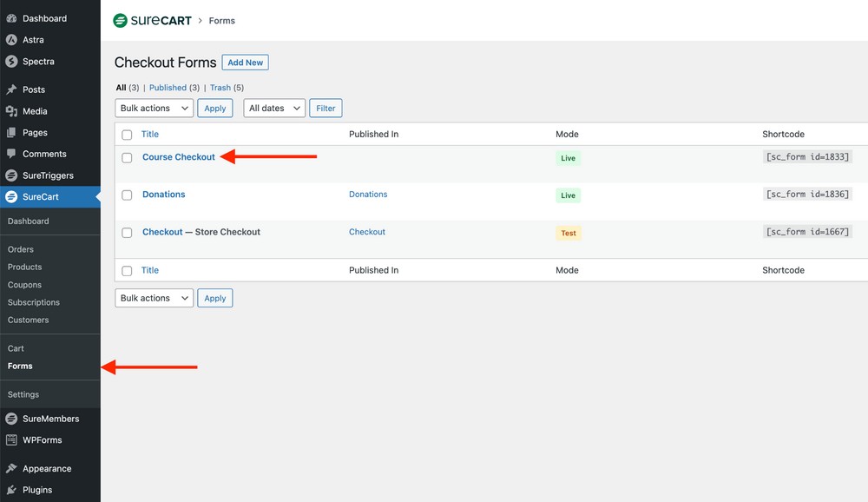Click the SureCart logo icon in header
Screen dimensions: 868x502
point(121,20)
